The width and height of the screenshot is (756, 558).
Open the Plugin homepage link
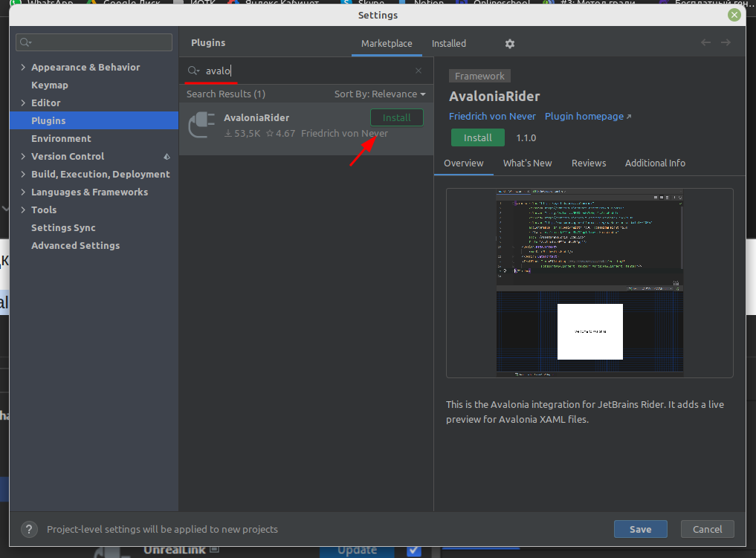[x=587, y=117]
